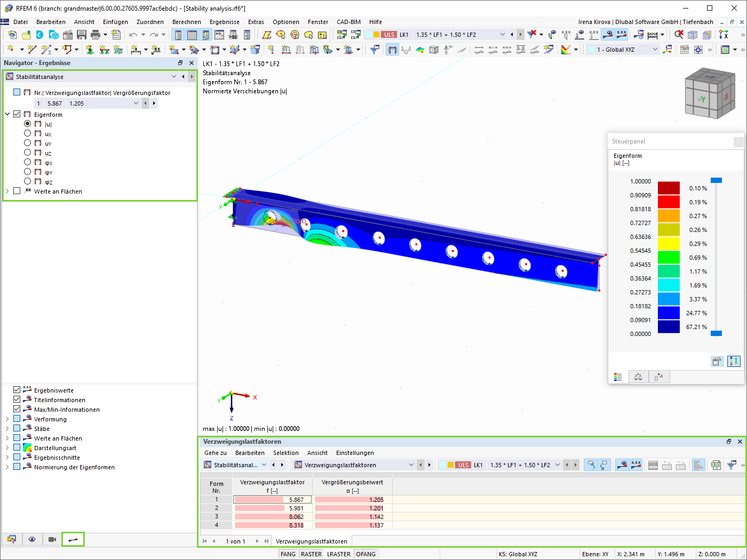Screen dimensions: 747x560
Task: Select the |u| radio button
Action: click(28, 124)
